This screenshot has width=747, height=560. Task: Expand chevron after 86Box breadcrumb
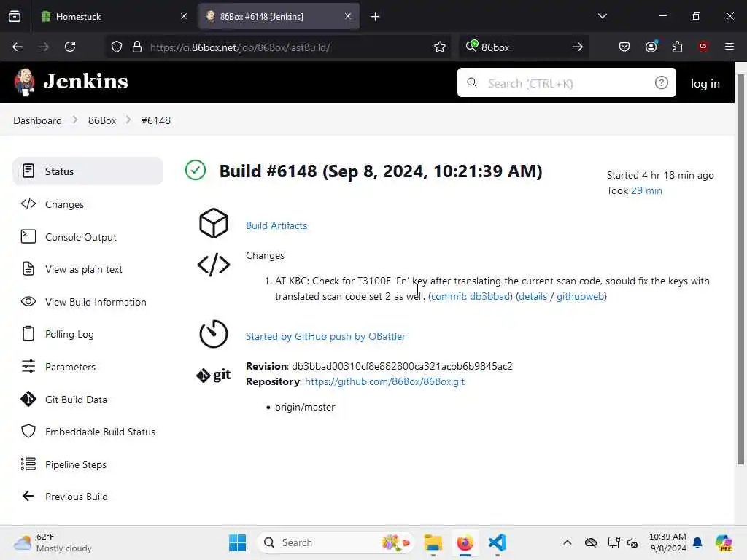128,120
